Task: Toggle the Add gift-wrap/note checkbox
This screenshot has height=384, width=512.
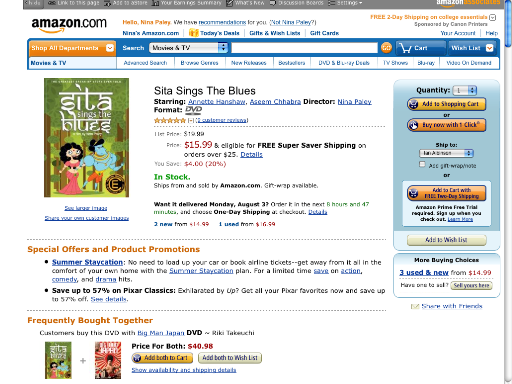Action: pos(422,165)
